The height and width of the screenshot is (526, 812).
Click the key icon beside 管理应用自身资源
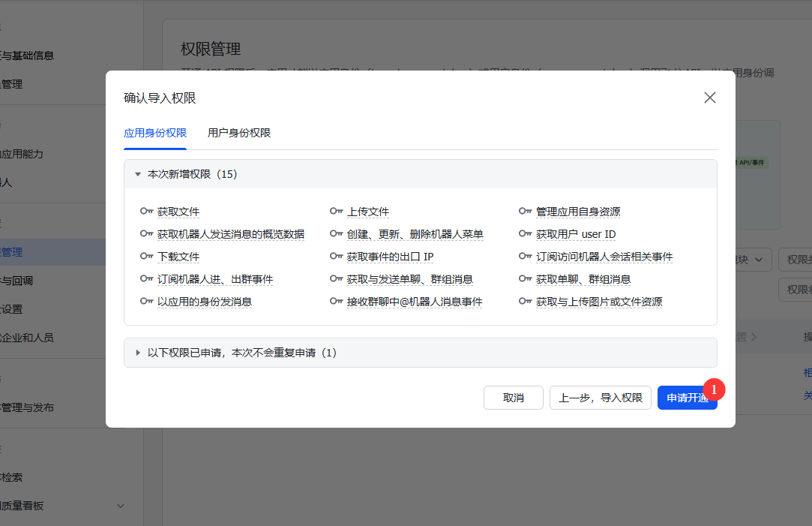[x=526, y=212]
